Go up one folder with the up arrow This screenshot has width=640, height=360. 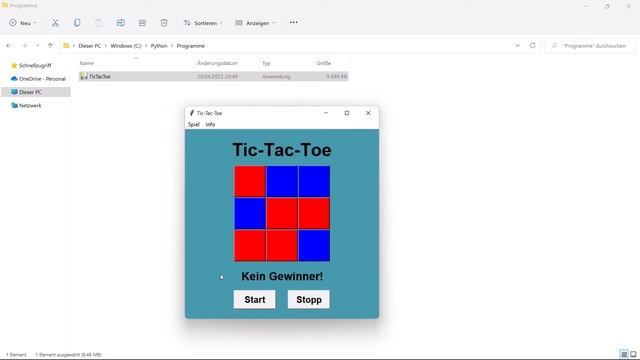50,46
